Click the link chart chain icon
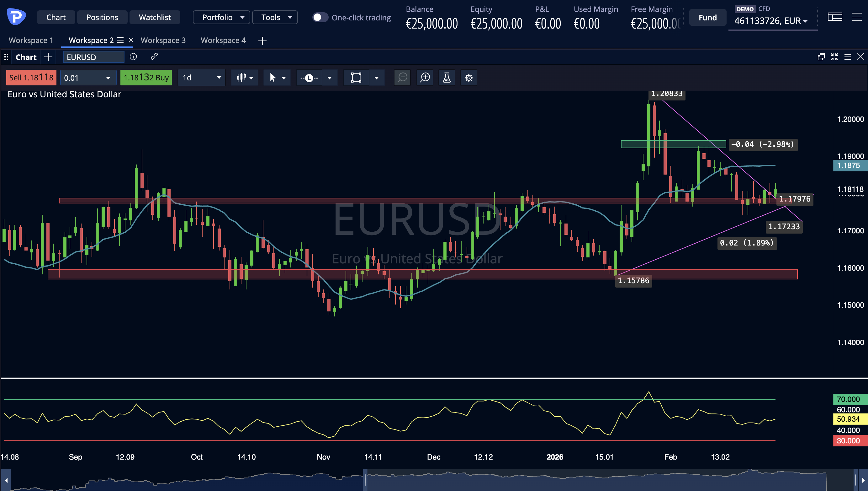Screen dimensions: 868x491 pos(154,57)
